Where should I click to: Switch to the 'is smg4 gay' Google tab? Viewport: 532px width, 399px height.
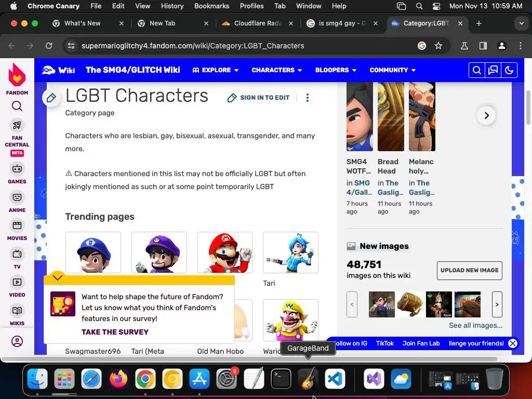[342, 23]
